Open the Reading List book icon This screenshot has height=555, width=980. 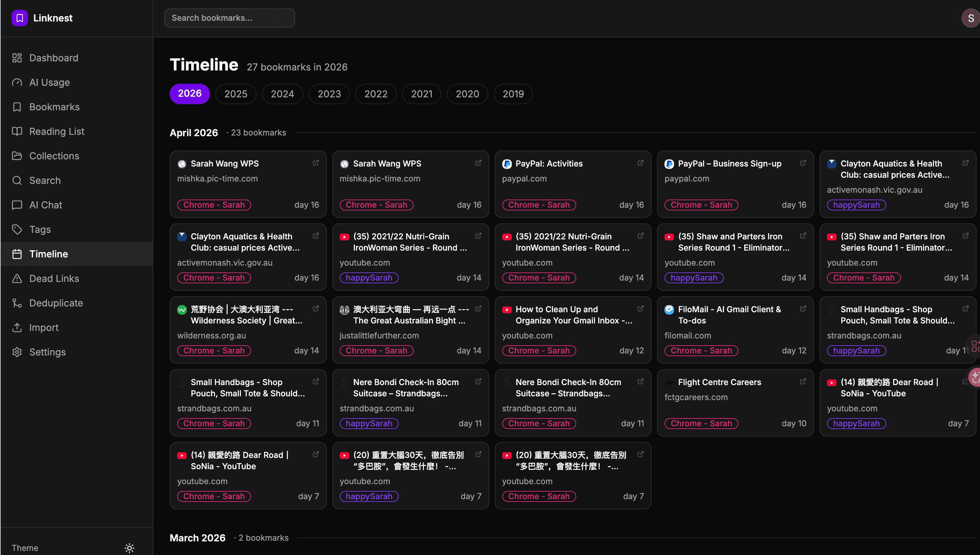pos(17,131)
